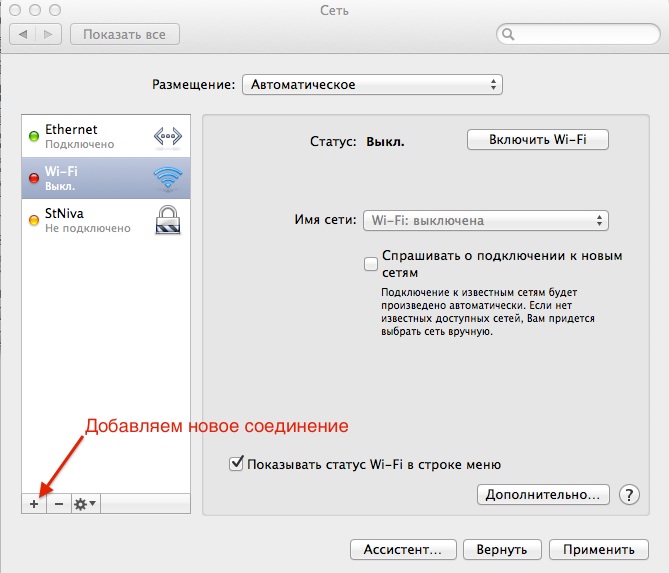The width and height of the screenshot is (669, 573).
Task: Open the gear action menu
Action: tap(85, 504)
